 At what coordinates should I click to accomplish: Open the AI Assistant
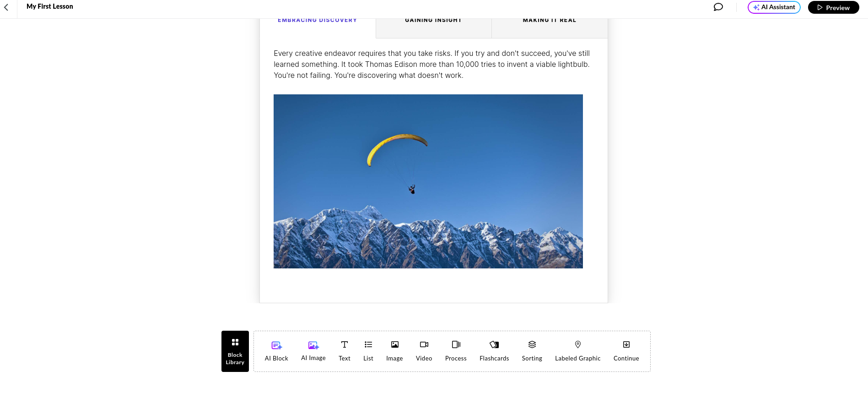coord(774,7)
